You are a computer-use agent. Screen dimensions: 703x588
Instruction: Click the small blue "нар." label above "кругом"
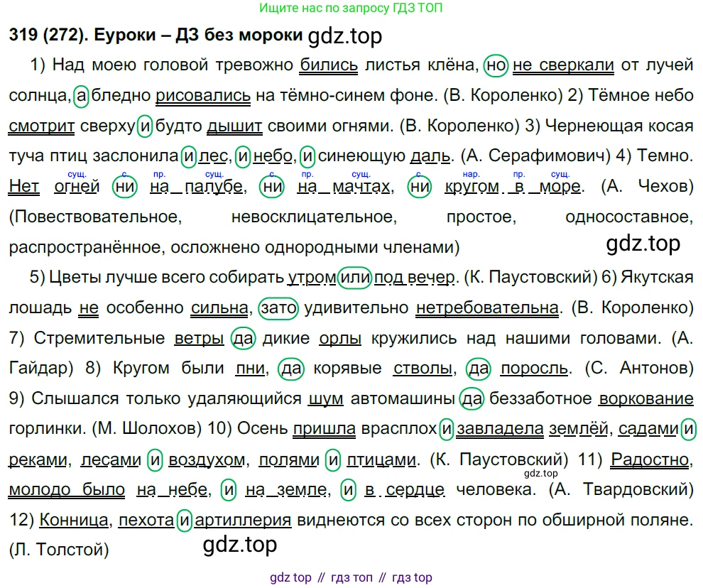pos(472,174)
